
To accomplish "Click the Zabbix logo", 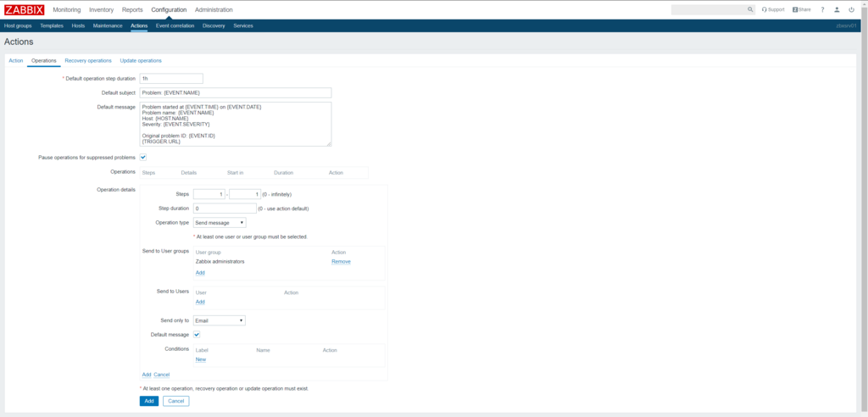I will coord(25,9).
